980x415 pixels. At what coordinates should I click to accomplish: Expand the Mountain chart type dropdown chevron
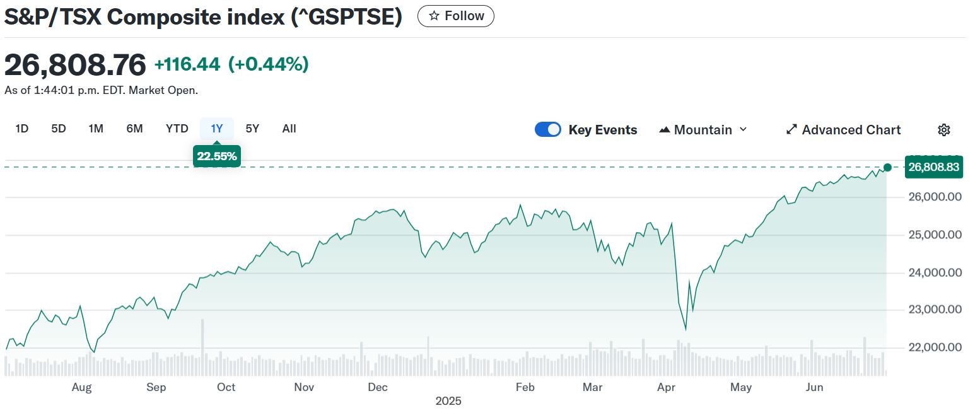[x=743, y=129]
